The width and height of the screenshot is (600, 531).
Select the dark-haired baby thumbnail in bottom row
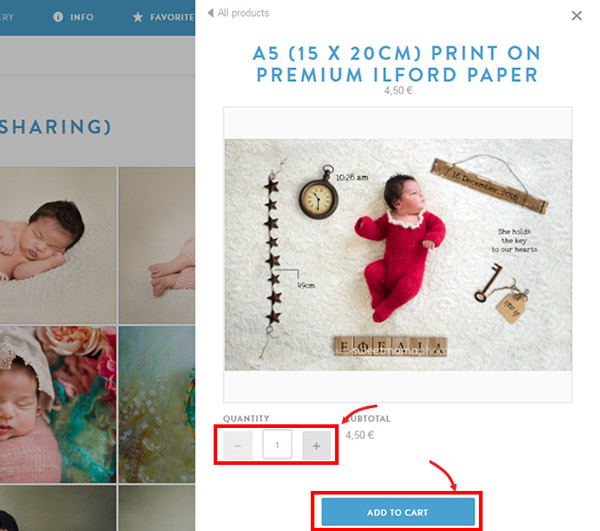coord(58,508)
